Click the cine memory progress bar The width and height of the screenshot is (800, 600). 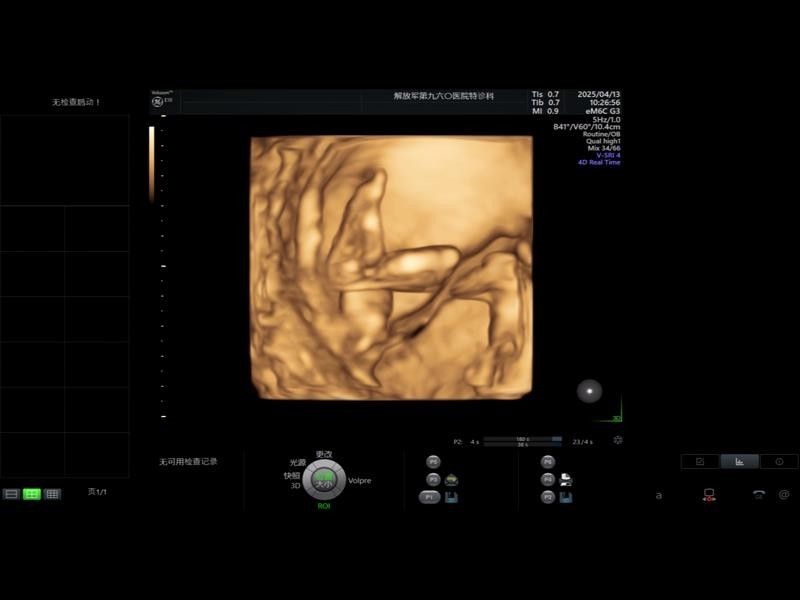tap(522, 441)
